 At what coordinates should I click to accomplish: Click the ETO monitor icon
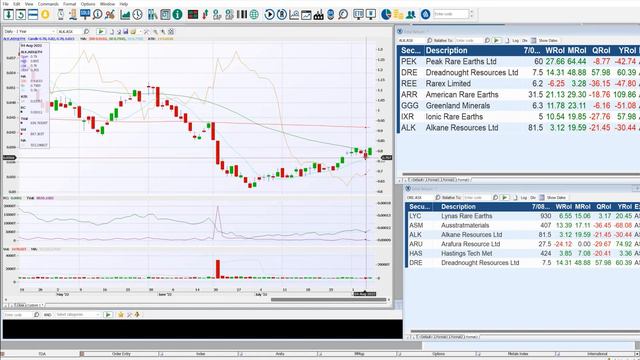pos(358,15)
